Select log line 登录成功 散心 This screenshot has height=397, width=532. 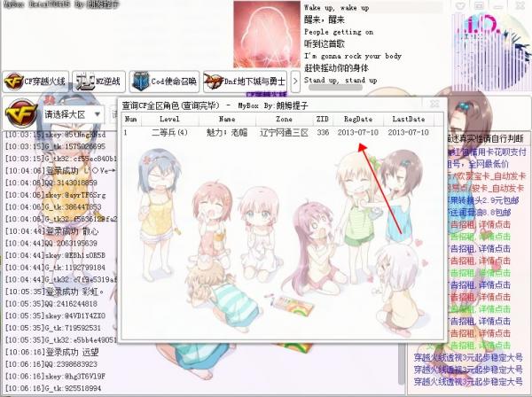click(52, 231)
